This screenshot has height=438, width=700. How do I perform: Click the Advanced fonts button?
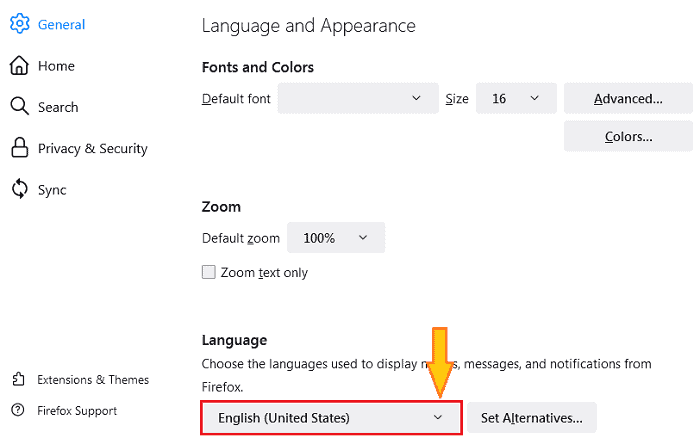(628, 98)
